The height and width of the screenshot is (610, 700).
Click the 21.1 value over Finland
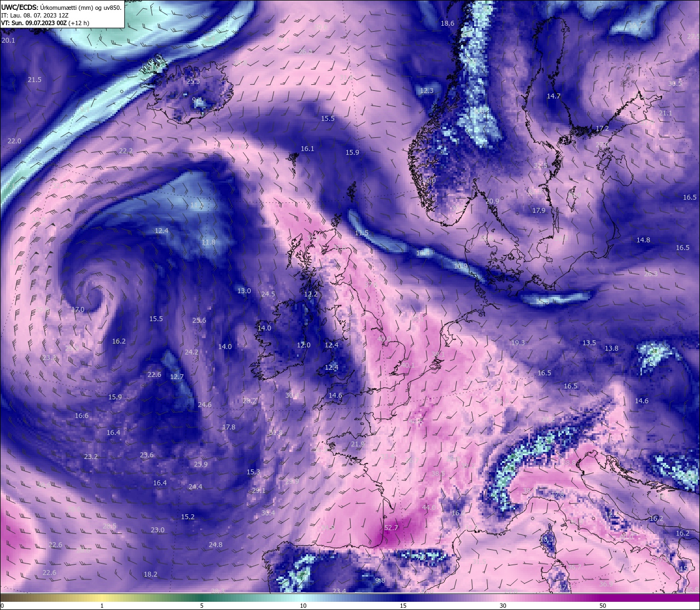click(666, 113)
